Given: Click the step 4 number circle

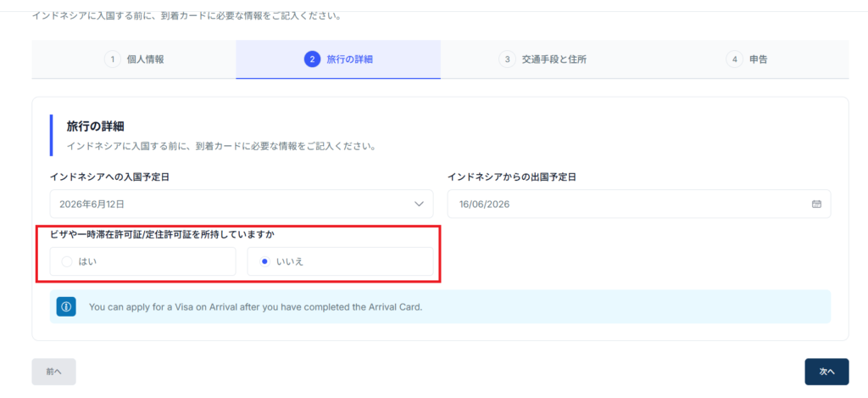Looking at the screenshot, I should [x=734, y=59].
